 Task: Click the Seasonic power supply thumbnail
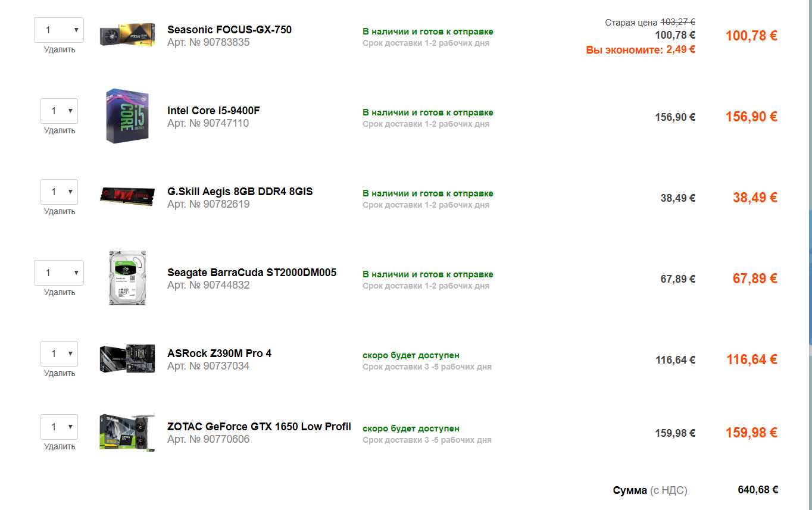pyautogui.click(x=127, y=35)
